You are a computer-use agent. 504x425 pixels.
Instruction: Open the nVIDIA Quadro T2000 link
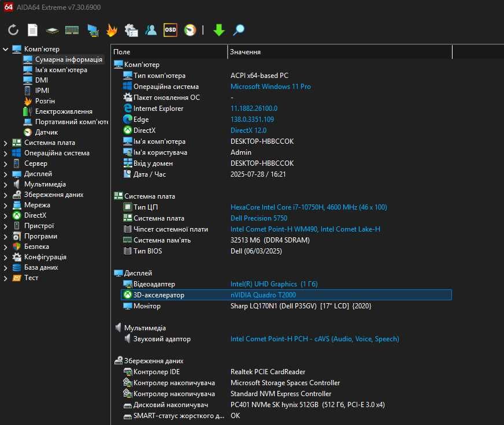point(263,295)
